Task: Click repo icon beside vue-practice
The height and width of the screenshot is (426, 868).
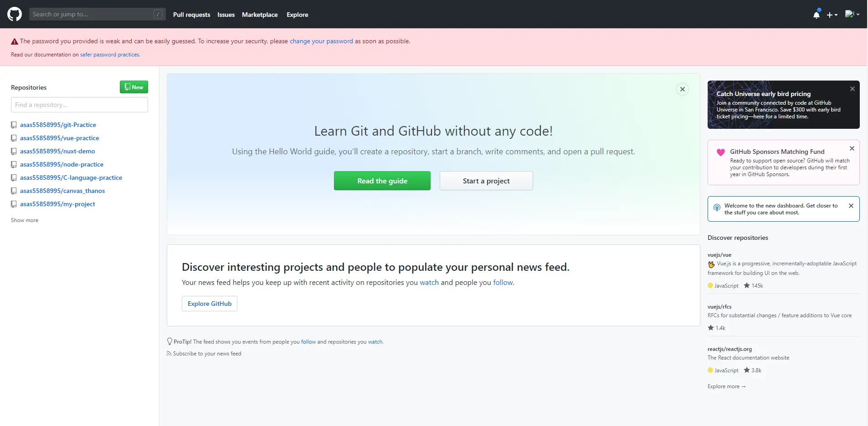Action: pos(14,138)
